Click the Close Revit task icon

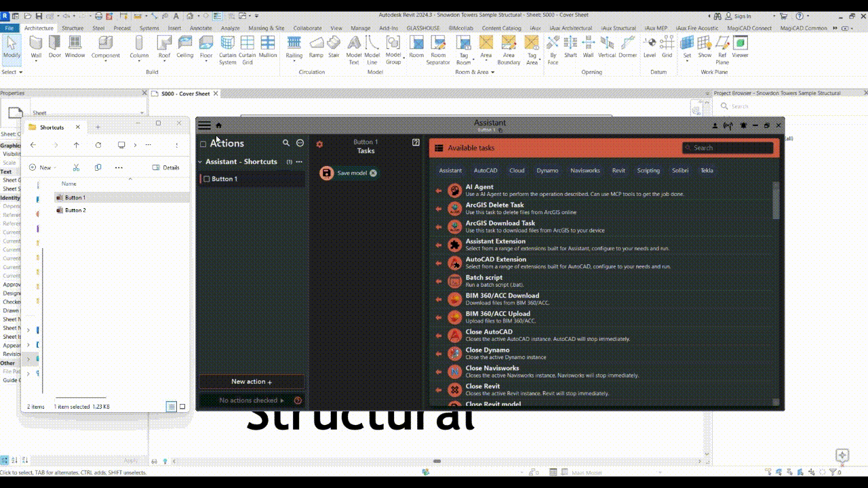point(454,390)
